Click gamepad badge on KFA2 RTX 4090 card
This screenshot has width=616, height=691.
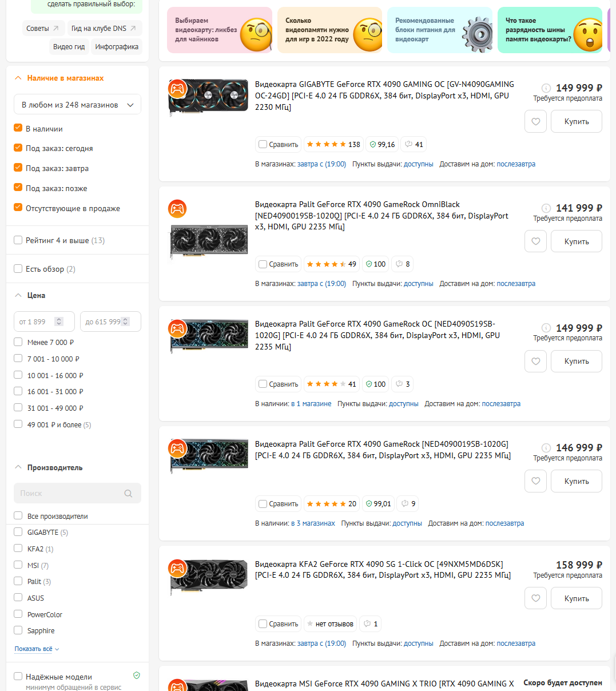[x=177, y=569]
